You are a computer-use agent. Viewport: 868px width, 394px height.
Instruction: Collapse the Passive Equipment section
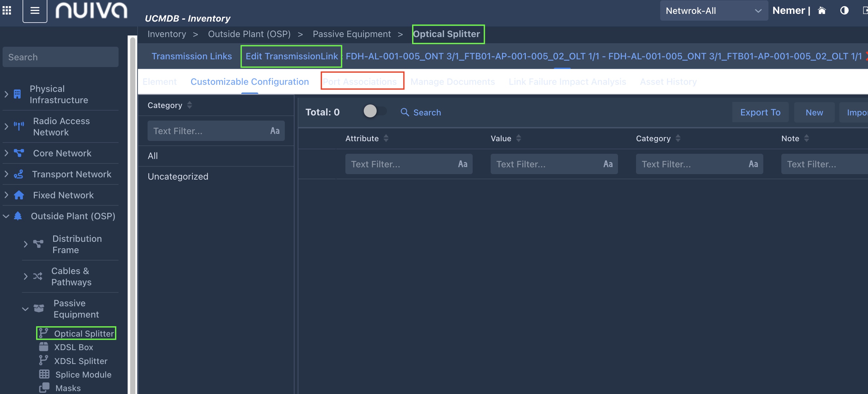tap(25, 309)
